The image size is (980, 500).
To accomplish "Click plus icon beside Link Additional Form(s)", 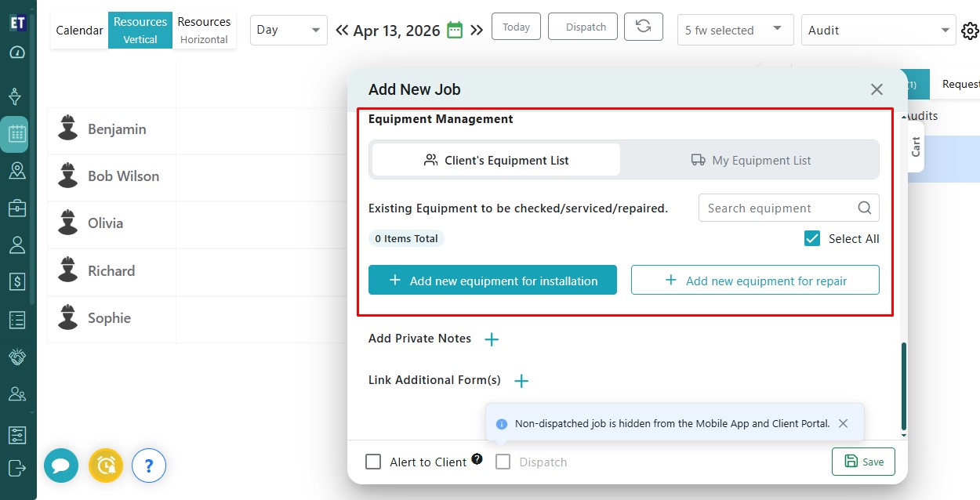I will (521, 381).
